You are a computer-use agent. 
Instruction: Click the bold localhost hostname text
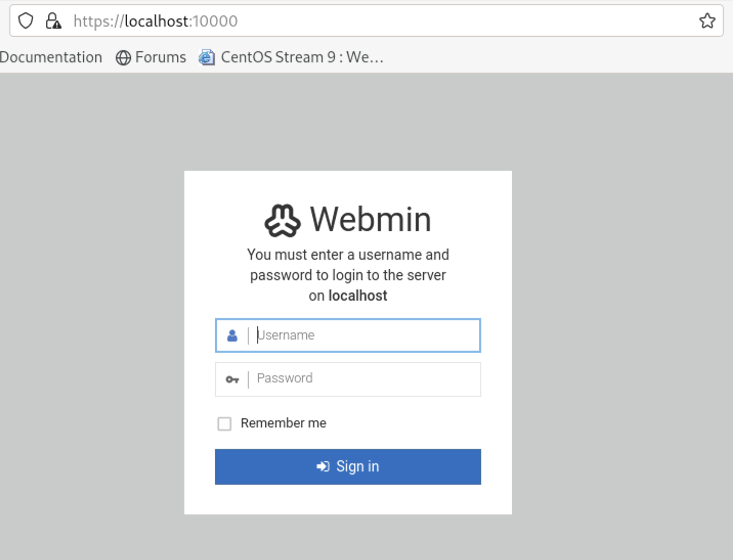[358, 295]
